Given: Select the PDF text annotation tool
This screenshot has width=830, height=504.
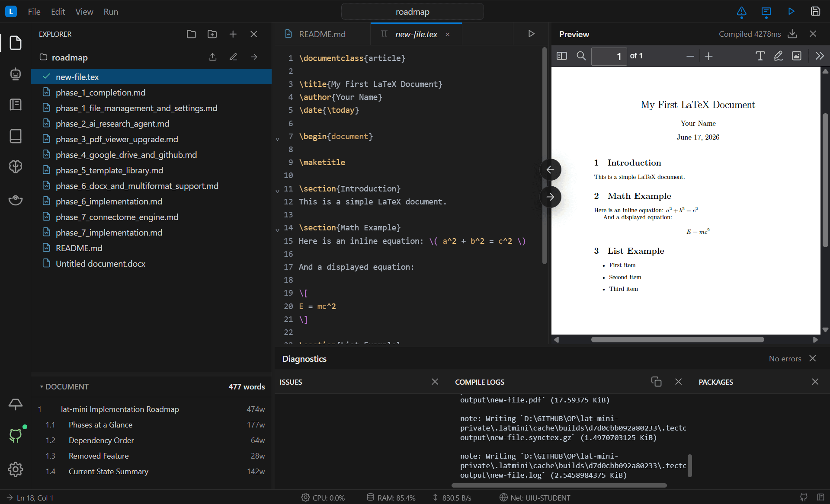Looking at the screenshot, I should pyautogui.click(x=760, y=56).
